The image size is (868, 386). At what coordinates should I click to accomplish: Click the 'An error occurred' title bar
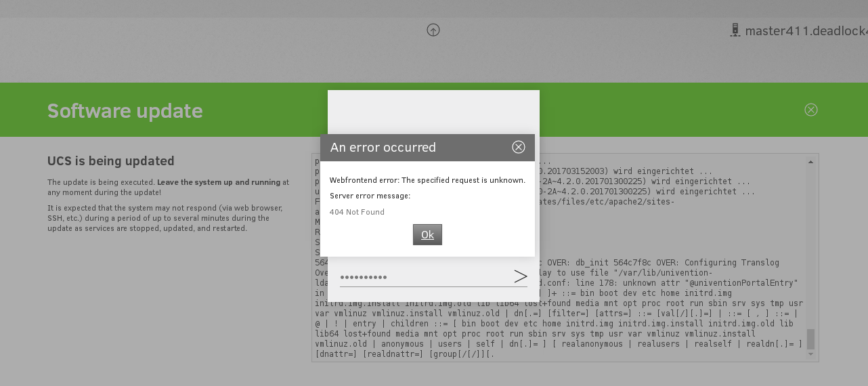tap(406, 148)
